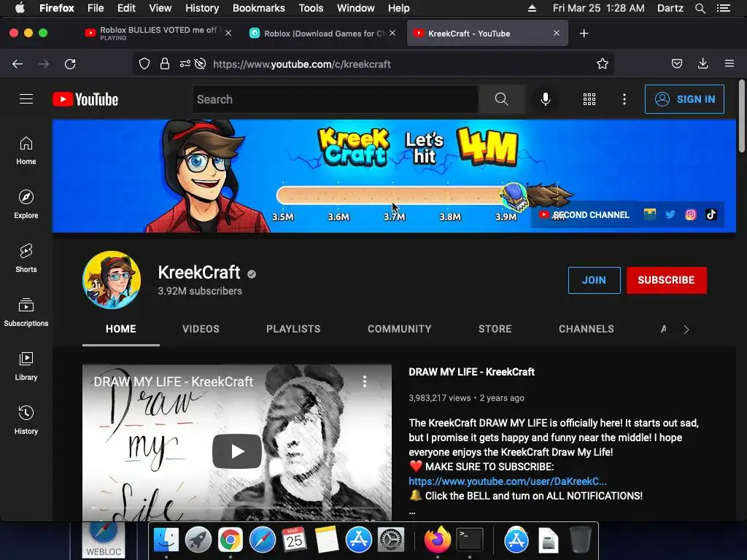747x560 pixels.
Task: Open Shorts in sidebar
Action: coord(26,258)
